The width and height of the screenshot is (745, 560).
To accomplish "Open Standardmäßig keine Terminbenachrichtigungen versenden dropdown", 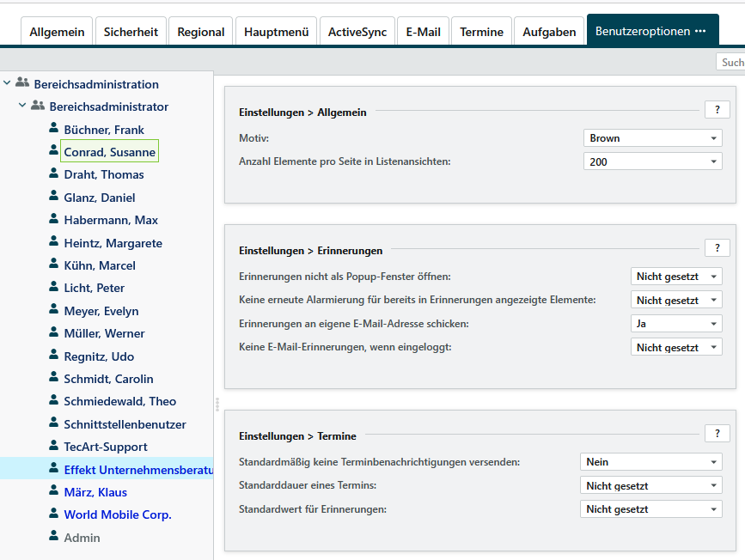I will [x=650, y=462].
